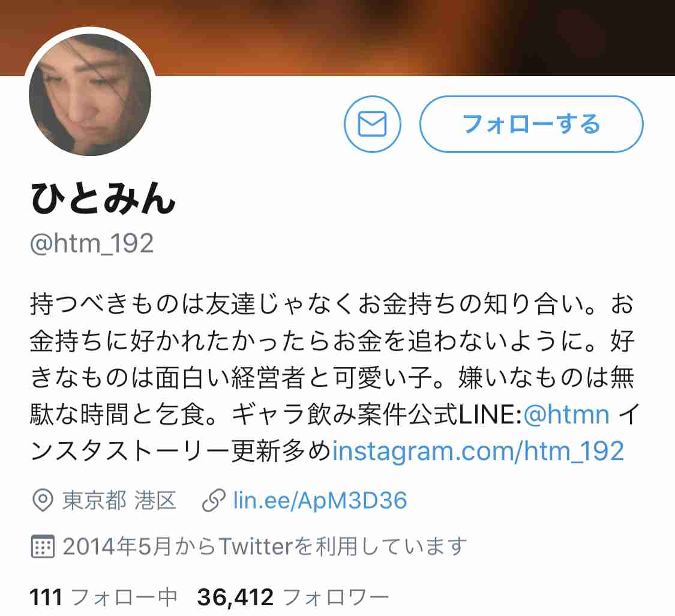View the 36,412 フォロワー followers list
This screenshot has width=675, height=616.
coord(293,597)
